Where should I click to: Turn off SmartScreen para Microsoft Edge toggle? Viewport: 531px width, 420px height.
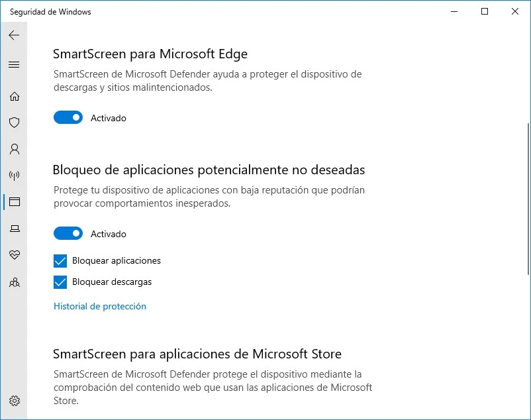tap(68, 118)
